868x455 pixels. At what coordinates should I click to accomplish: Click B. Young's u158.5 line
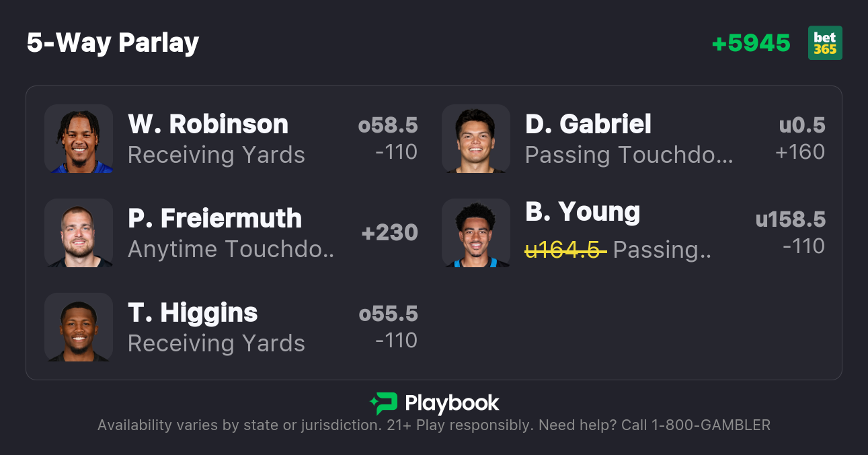pyautogui.click(x=790, y=219)
